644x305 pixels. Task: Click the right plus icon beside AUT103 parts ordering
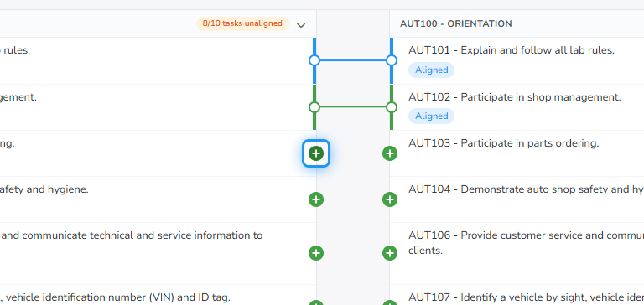390,153
